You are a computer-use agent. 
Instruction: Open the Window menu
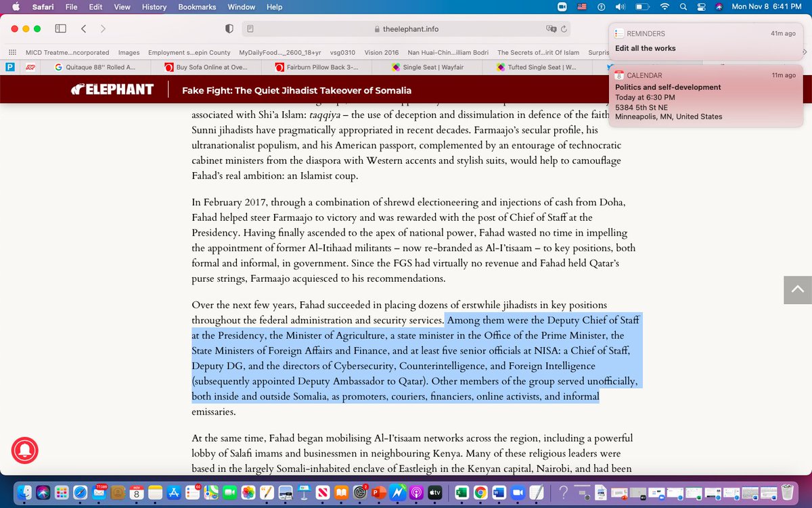pos(242,7)
